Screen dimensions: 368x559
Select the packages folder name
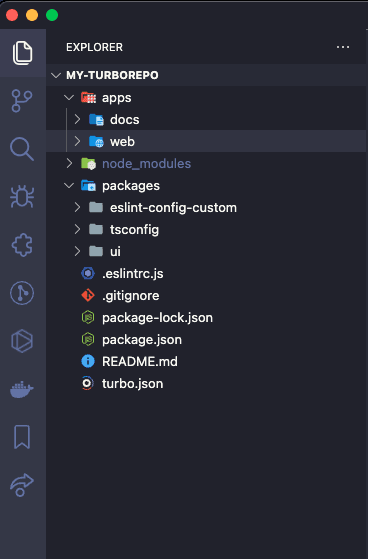click(x=131, y=186)
